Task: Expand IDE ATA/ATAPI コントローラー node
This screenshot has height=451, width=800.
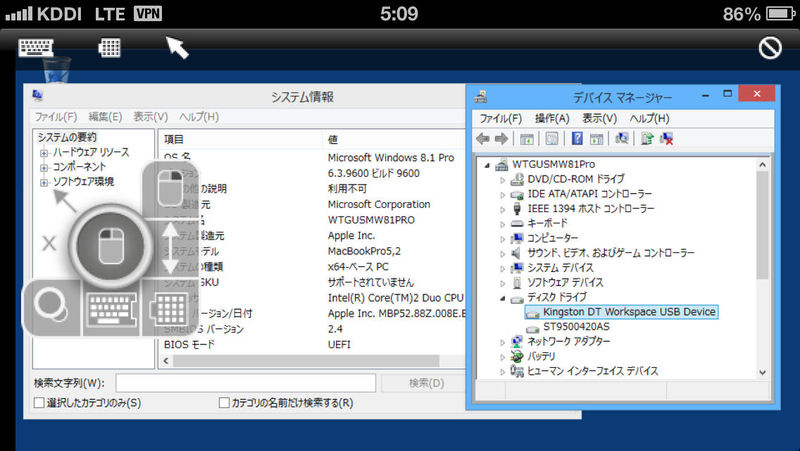Action: 503,194
